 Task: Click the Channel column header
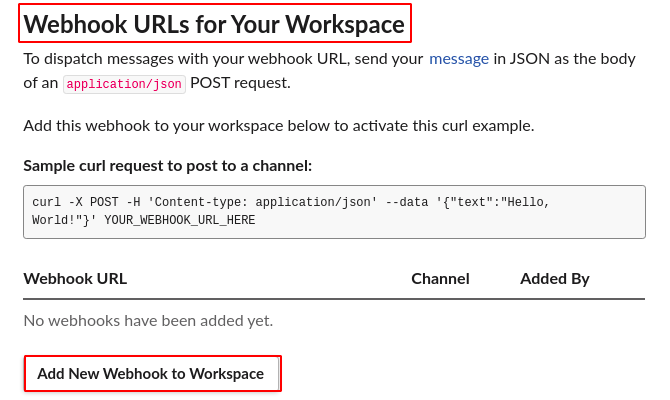[440, 279]
